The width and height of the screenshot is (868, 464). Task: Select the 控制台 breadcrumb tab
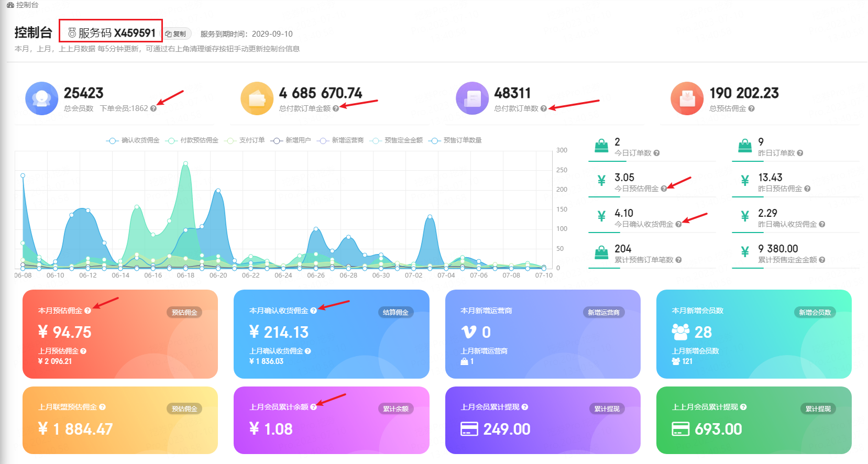23,5
